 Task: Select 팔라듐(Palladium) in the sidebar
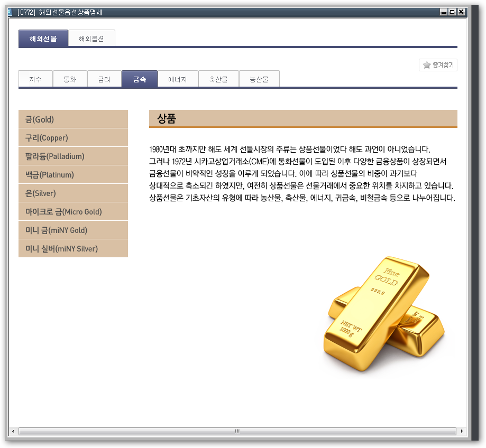coord(73,156)
